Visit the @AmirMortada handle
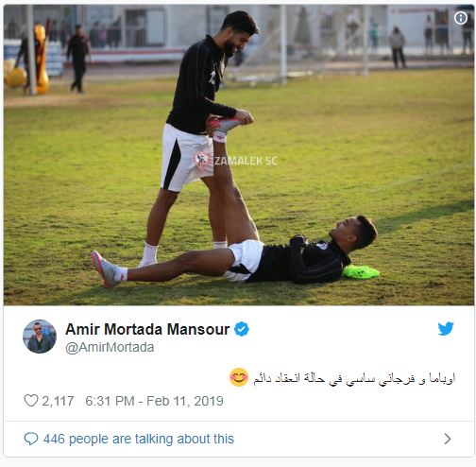Screen dimensions: 476x467 110,347
